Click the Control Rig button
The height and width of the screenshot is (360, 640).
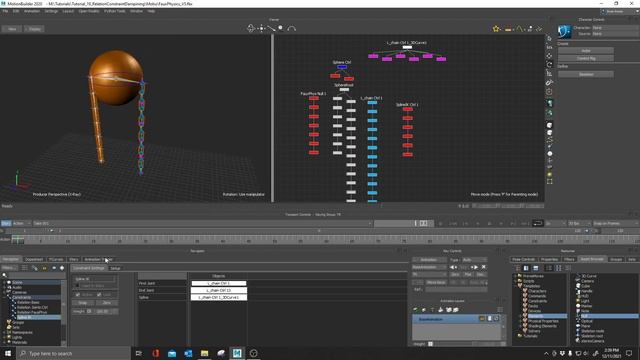pyautogui.click(x=586, y=58)
